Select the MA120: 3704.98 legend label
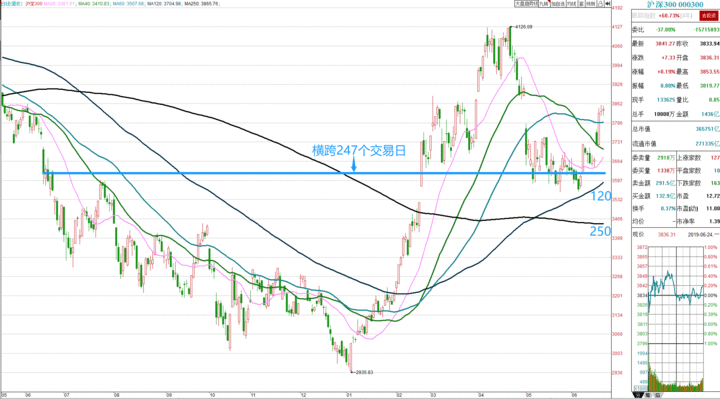 (x=164, y=4)
